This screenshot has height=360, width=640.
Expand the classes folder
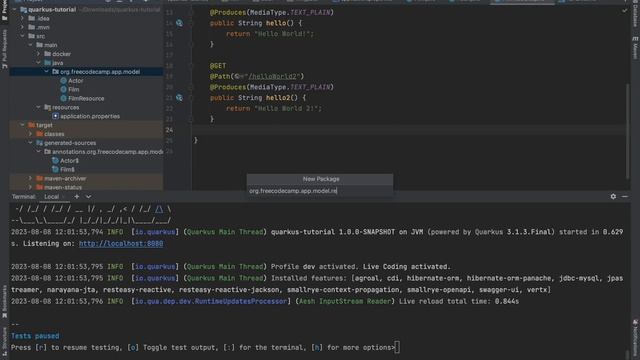pos(31,134)
